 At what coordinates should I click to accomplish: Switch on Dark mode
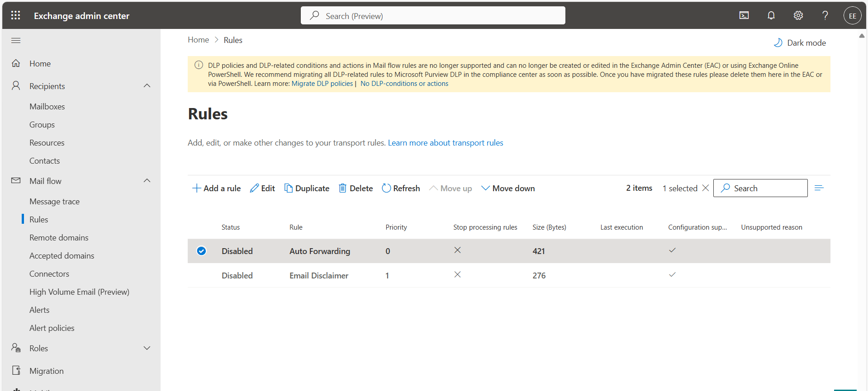click(x=800, y=42)
